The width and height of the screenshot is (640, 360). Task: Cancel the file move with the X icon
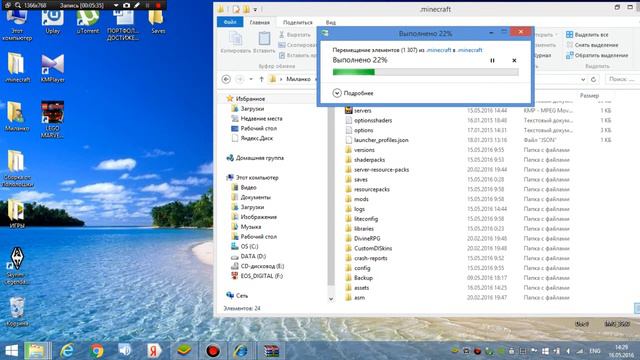pos(514,60)
